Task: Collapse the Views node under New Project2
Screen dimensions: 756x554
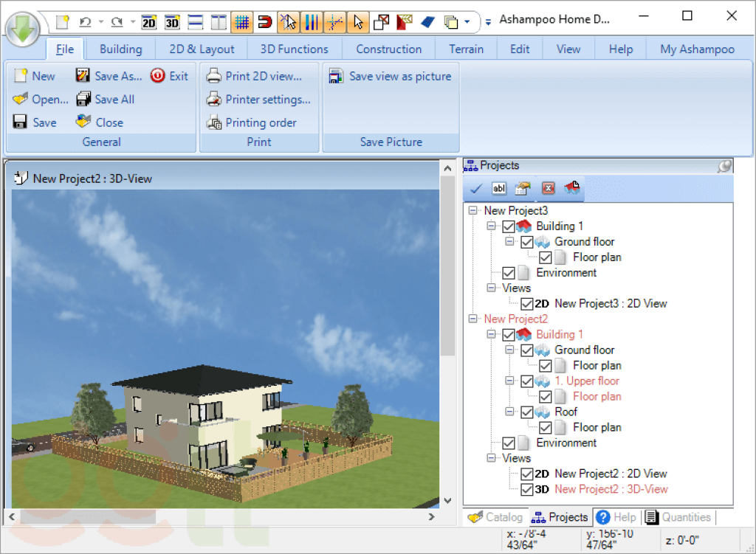Action: (492, 458)
